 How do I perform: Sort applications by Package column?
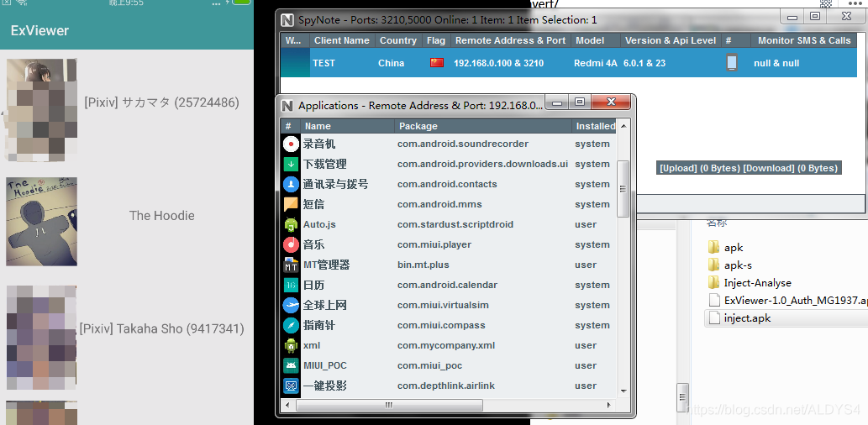483,126
